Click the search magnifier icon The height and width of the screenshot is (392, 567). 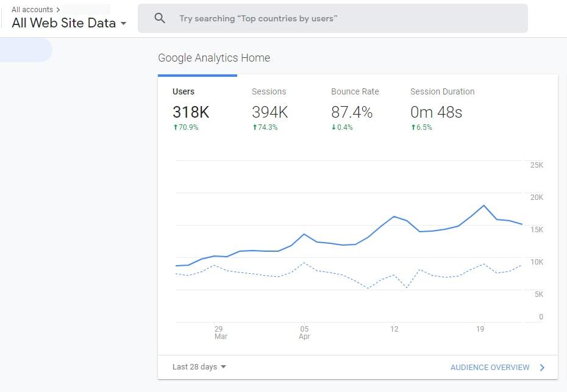point(160,18)
